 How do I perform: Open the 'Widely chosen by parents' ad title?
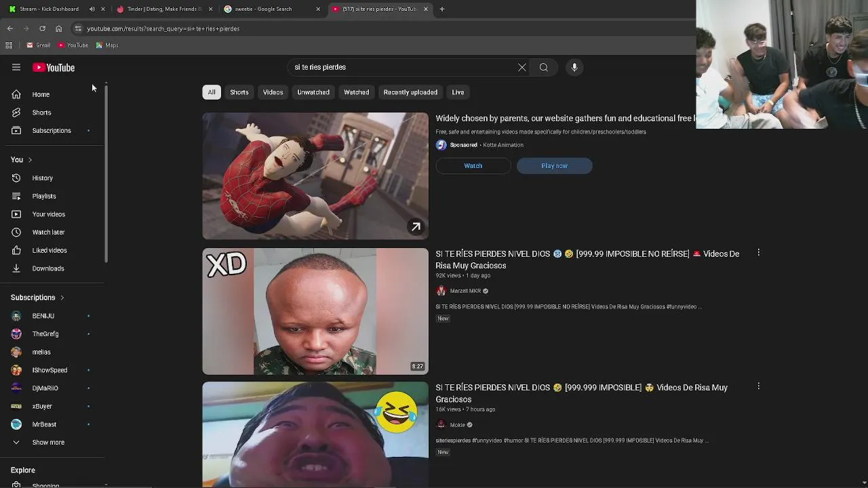[x=566, y=119]
